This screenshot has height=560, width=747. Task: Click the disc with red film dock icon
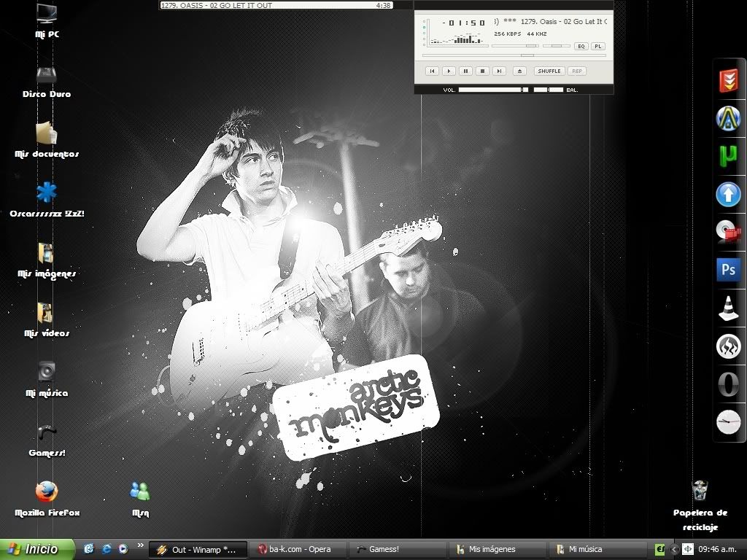[729, 232]
